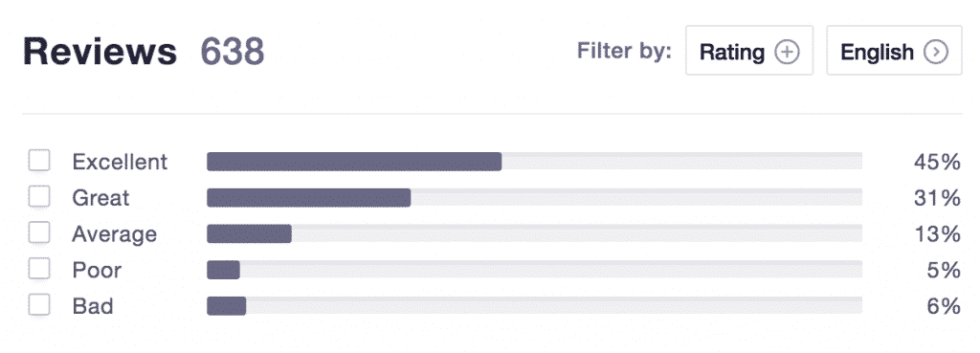Click the Poor rating label
980x353 pixels.
pos(97,271)
